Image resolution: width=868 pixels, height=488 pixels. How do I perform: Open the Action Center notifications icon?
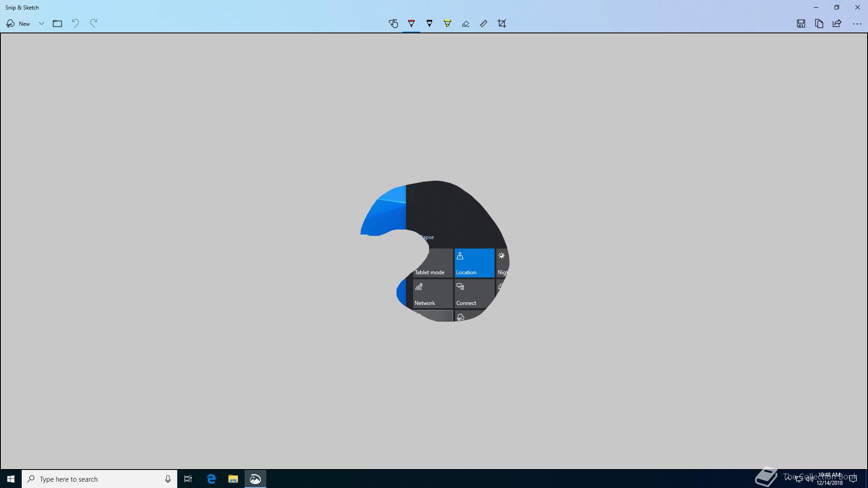tap(853, 479)
